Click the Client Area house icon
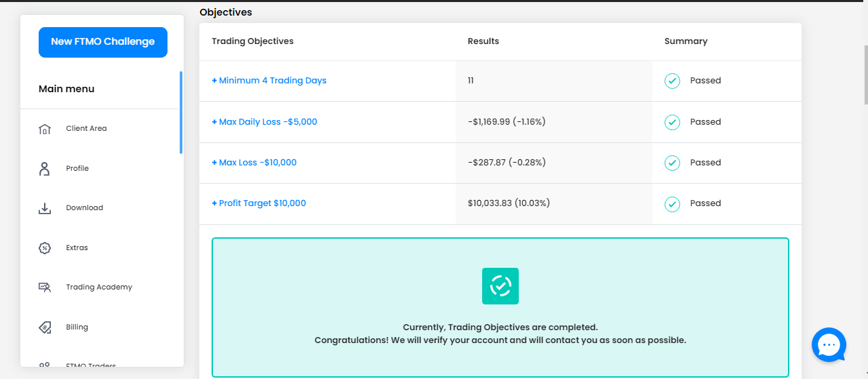 tap(45, 129)
